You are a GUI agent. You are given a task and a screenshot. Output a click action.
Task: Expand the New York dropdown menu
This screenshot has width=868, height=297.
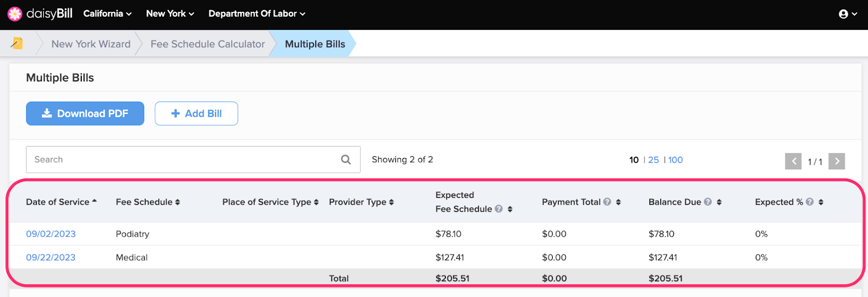click(x=170, y=14)
